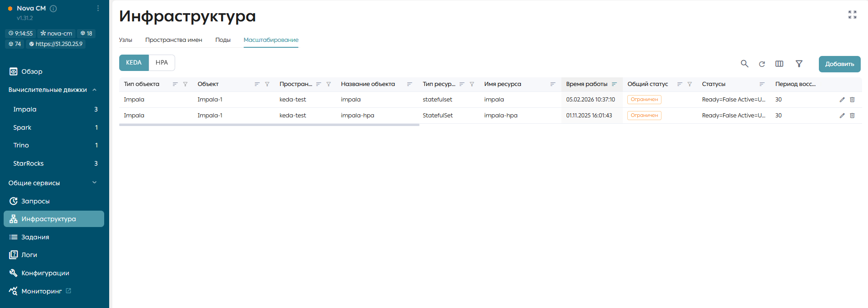Filter the Тип объекта column

pyautogui.click(x=185, y=84)
